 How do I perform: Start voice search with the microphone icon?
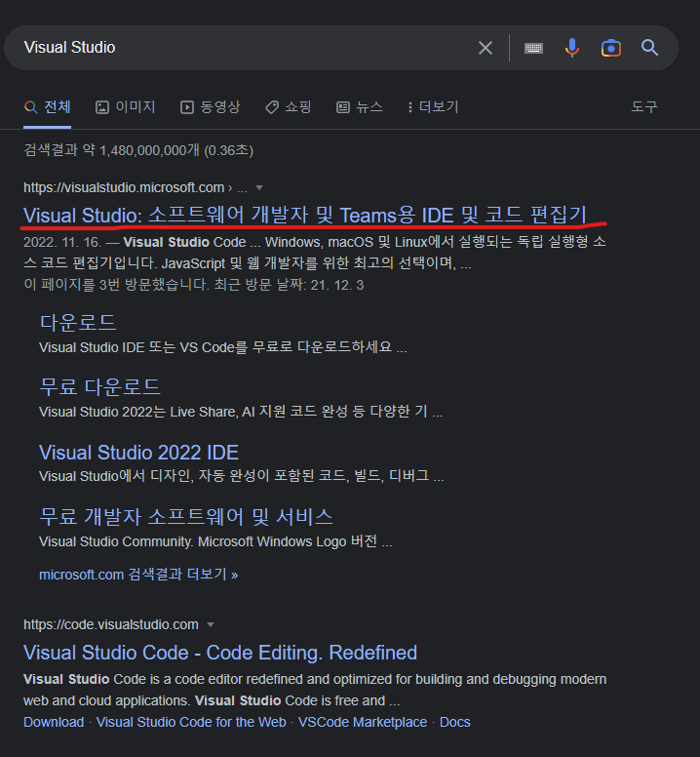click(572, 48)
